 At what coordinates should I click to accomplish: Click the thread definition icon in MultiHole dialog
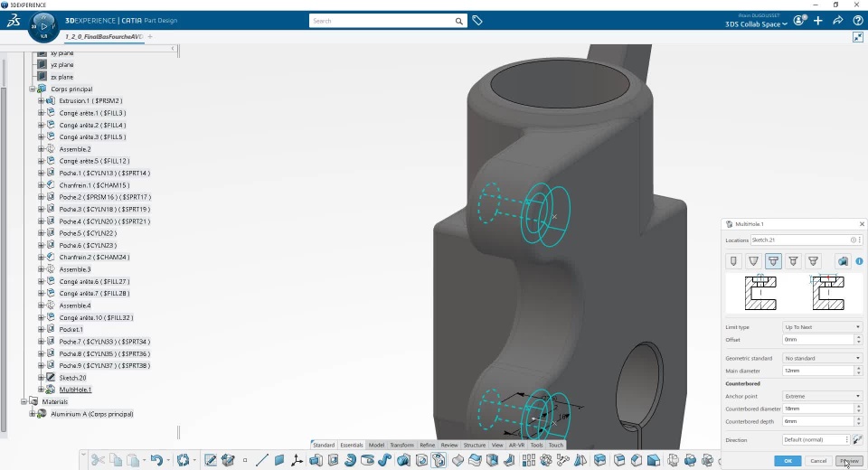(843, 260)
